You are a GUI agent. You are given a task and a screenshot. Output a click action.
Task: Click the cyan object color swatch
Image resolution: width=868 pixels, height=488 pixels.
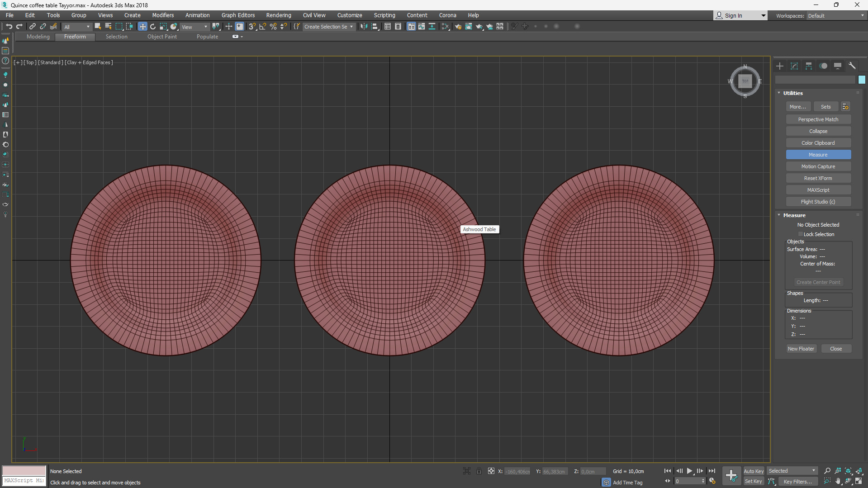(x=862, y=80)
